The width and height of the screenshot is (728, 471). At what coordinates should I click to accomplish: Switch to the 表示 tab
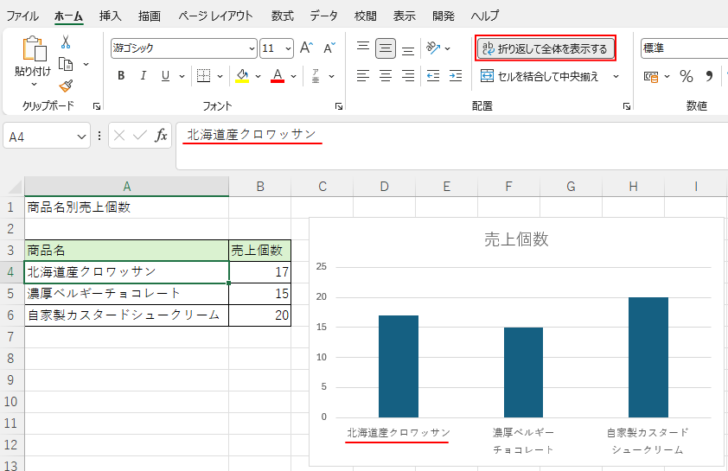tap(404, 16)
